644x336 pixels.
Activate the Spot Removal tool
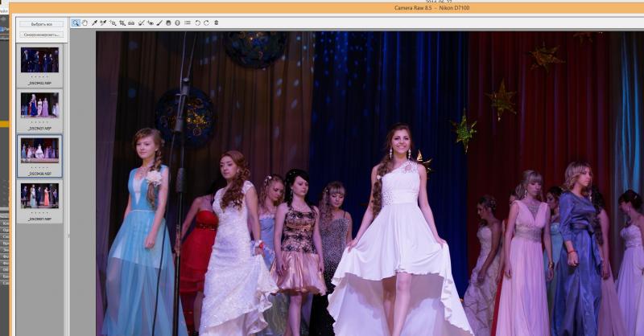[x=142, y=23]
